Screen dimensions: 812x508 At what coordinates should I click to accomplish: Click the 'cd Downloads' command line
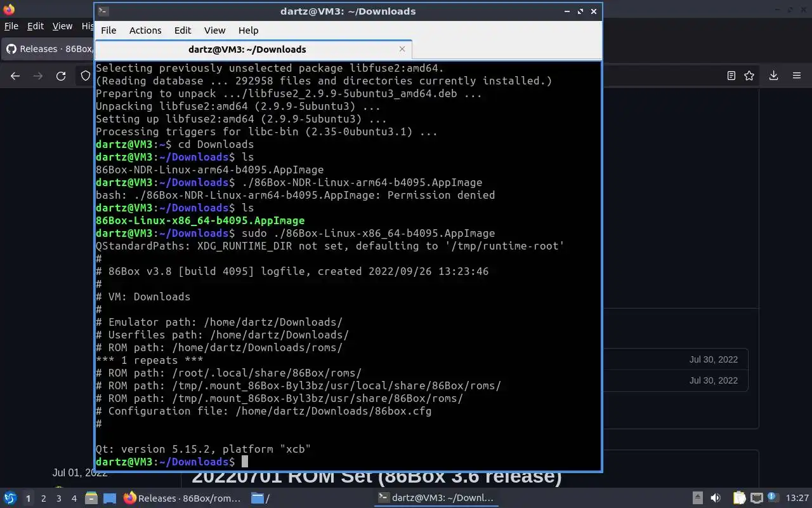174,144
